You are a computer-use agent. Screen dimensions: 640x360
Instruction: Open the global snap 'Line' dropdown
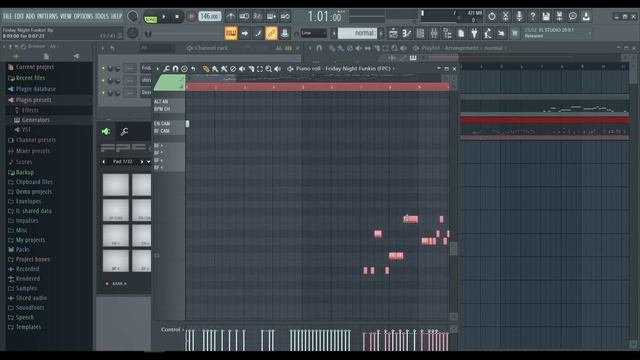[313, 33]
